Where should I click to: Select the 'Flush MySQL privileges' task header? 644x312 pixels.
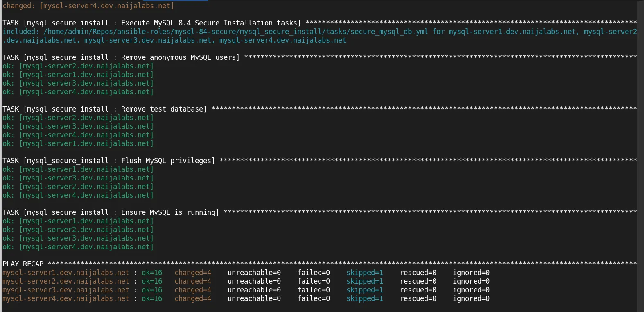pos(108,161)
